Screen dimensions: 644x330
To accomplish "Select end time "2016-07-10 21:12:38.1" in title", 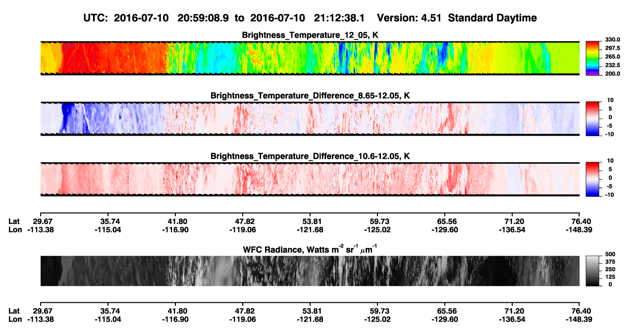I will [x=307, y=18].
